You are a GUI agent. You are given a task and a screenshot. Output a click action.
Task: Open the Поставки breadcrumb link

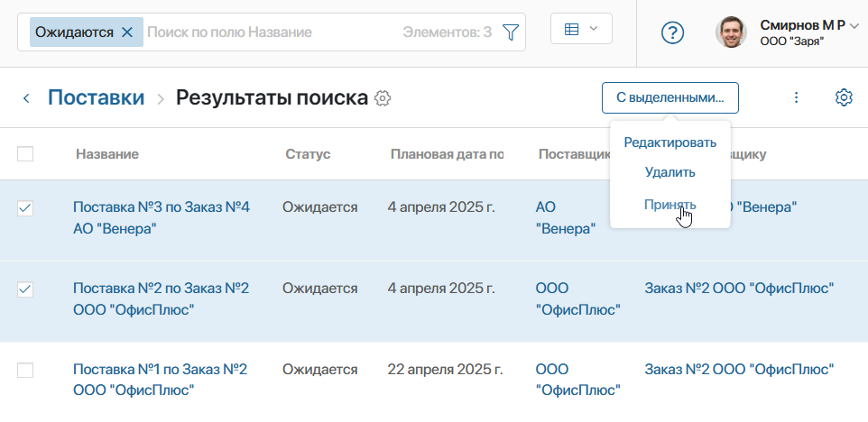tap(96, 97)
